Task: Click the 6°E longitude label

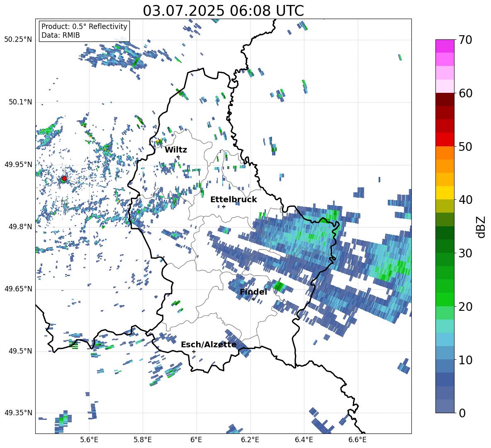Action: 196,440
